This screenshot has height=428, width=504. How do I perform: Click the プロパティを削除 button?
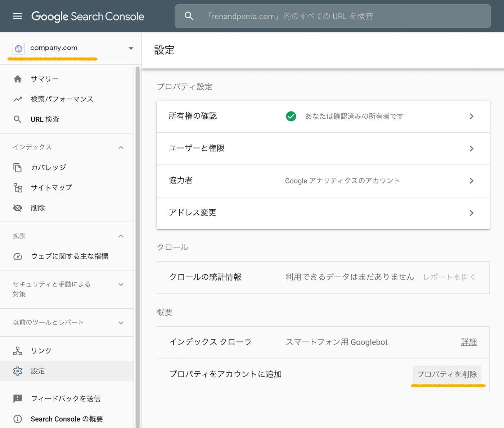[x=447, y=374]
